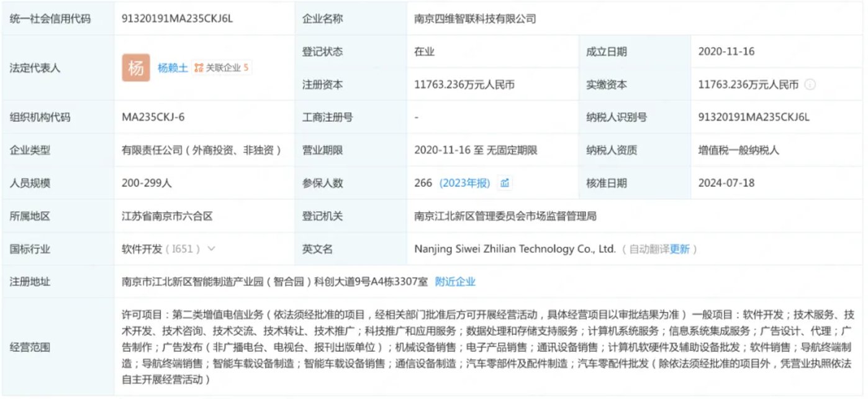The width and height of the screenshot is (868, 399).
Task: Click organization code MA235CKJ-6
Action: (153, 117)
